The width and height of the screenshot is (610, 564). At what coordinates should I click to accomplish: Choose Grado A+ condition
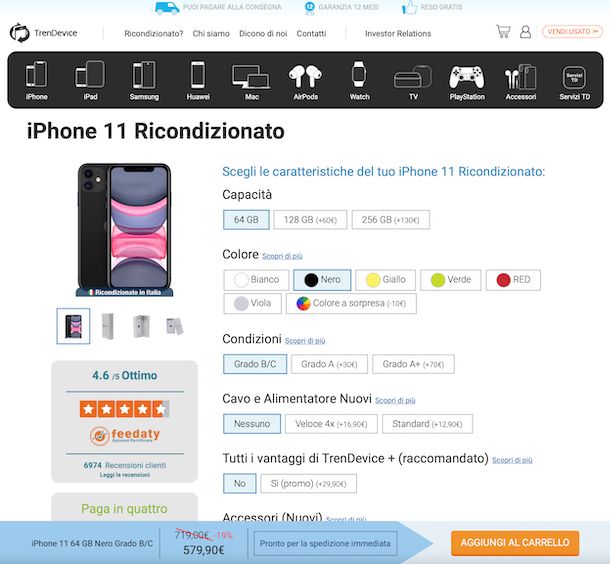point(413,364)
